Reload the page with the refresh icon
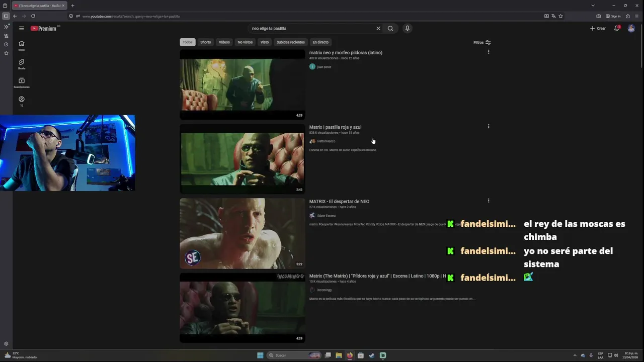 tap(33, 16)
